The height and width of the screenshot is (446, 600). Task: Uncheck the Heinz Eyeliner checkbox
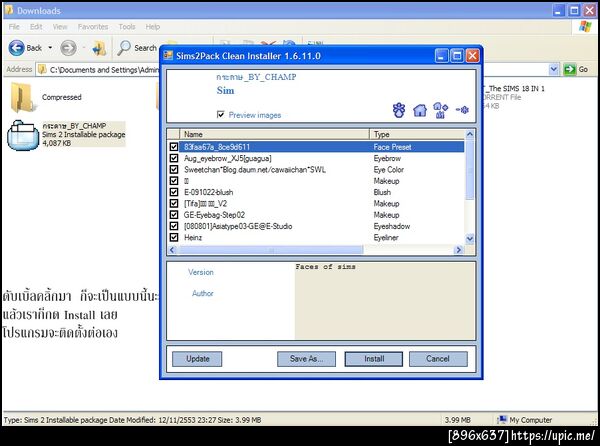click(x=174, y=238)
